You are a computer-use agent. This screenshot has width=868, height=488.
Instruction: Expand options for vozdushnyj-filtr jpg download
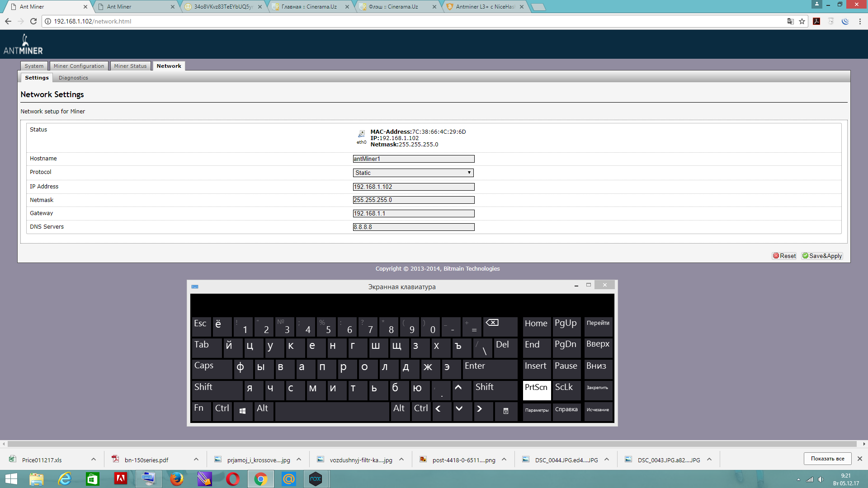click(x=401, y=460)
